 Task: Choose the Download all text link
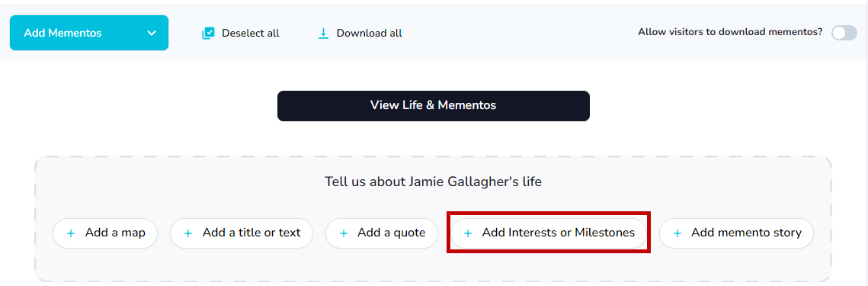370,34
